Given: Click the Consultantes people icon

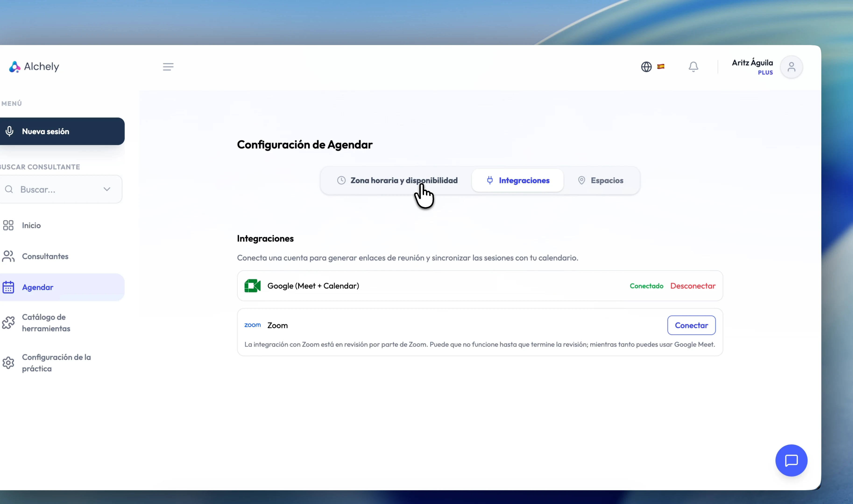Looking at the screenshot, I should (8, 256).
